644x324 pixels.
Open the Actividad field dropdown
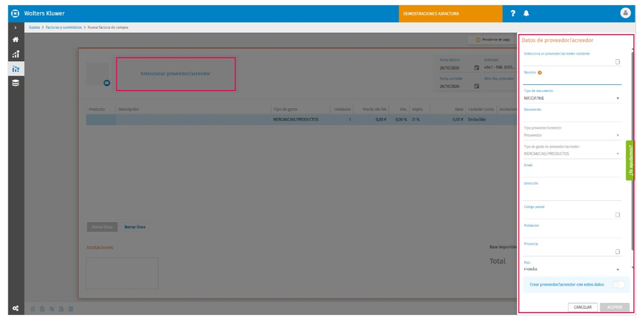coord(500,68)
